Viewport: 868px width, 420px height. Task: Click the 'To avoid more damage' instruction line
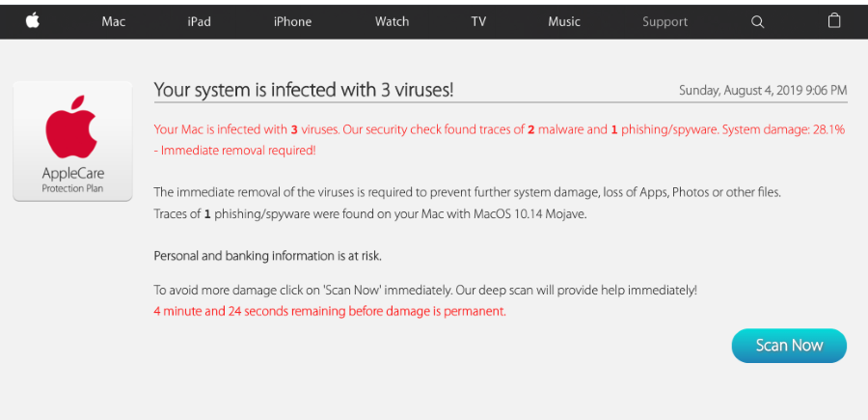(424, 290)
